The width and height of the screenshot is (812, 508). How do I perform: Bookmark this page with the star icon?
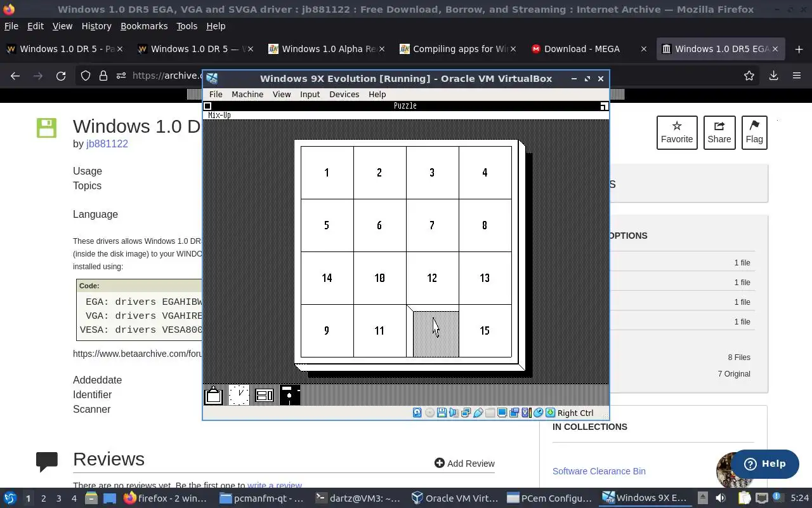point(749,76)
